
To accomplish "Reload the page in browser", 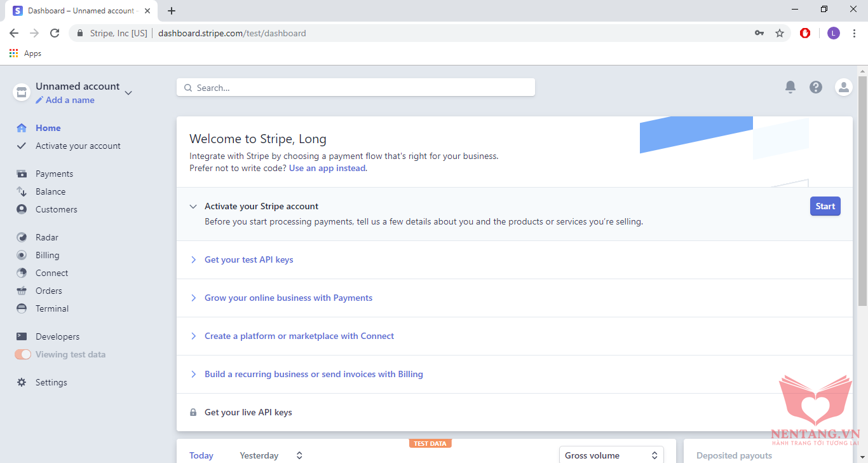I will 55,33.
